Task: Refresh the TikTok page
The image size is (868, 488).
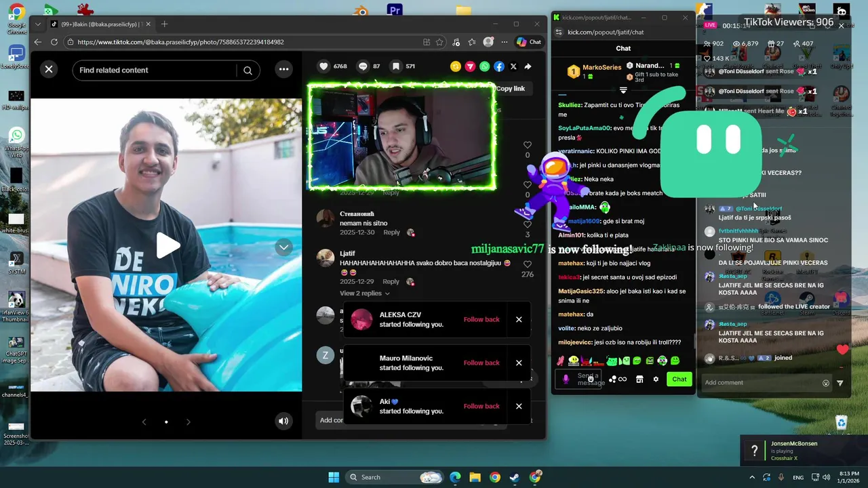Action: coord(53,42)
